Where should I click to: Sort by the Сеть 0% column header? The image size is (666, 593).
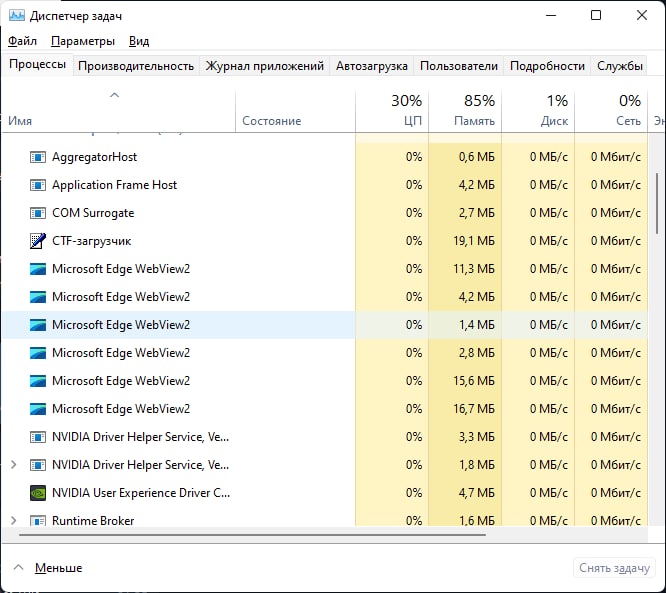pyautogui.click(x=611, y=110)
